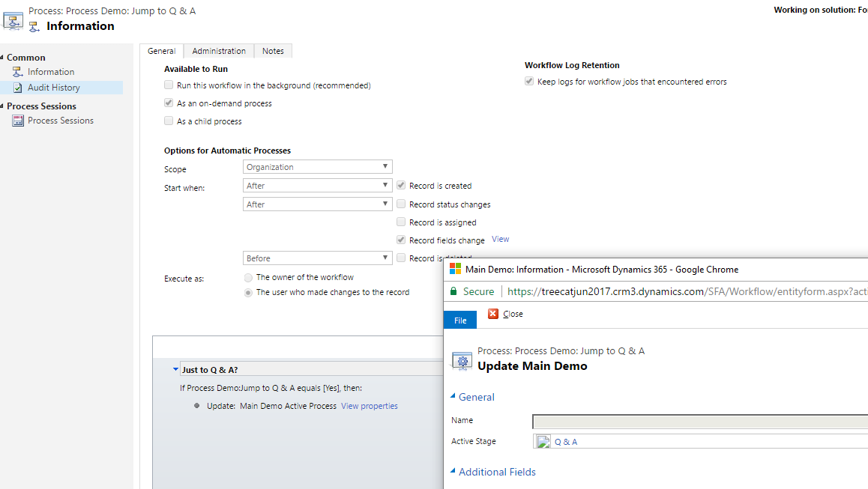
Task: Click the Microsoft logo in popup title bar
Action: (x=455, y=270)
